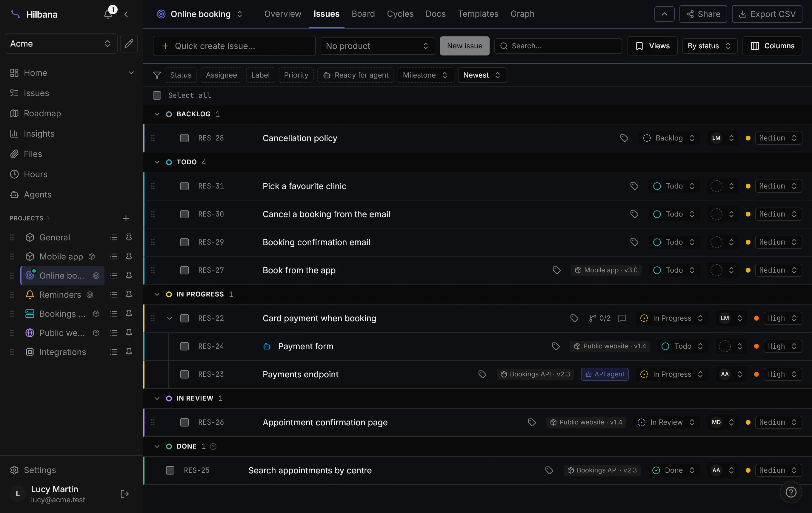Screen dimensions: 812x513
Task: Go to the Overview tab
Action: [x=283, y=14]
